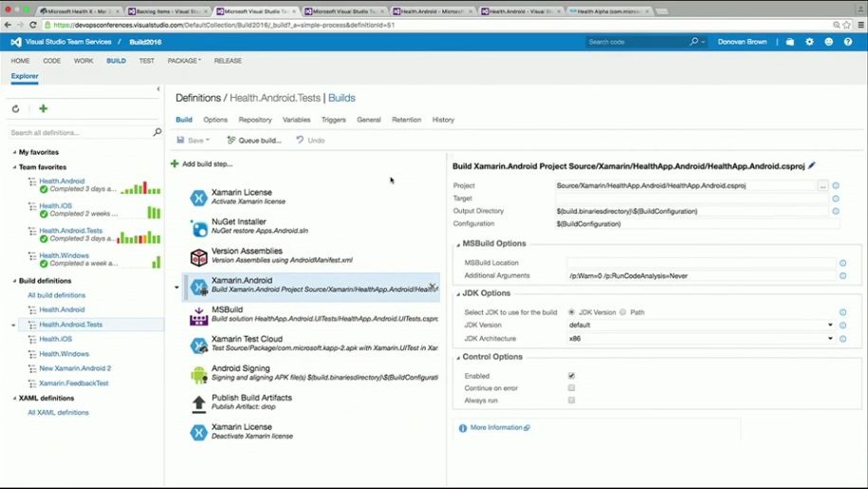Open info icon for Additional Arguments
Viewport: 868px width, 489px height.
(x=842, y=275)
